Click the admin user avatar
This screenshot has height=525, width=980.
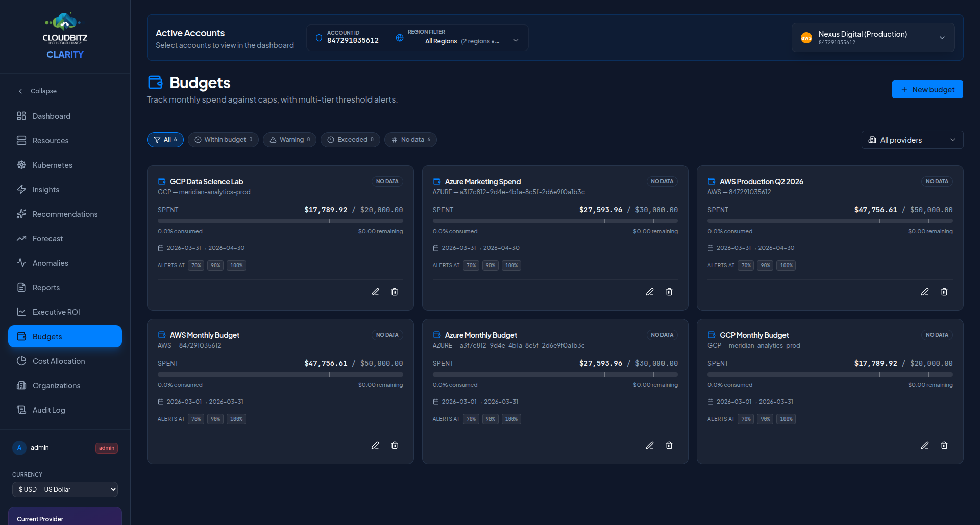click(x=19, y=448)
